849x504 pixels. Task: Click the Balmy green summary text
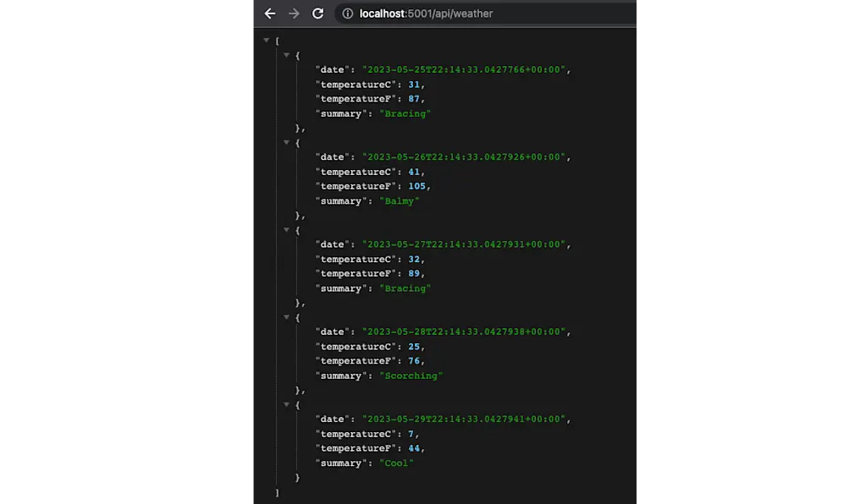tap(399, 200)
